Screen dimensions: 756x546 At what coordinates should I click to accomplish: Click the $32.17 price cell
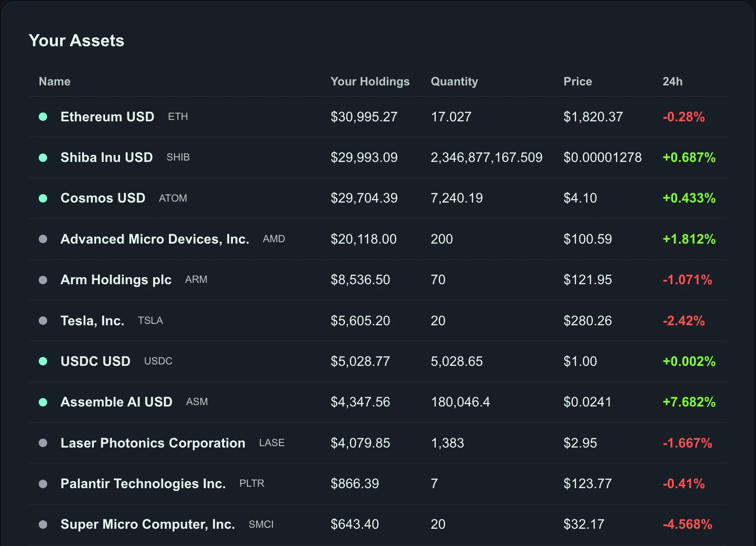(x=584, y=525)
